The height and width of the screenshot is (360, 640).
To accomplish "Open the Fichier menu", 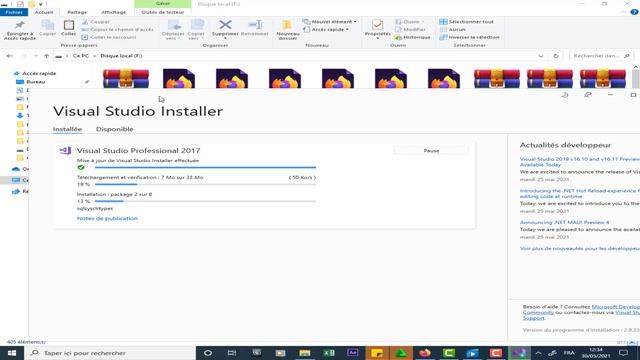I will tap(14, 12).
